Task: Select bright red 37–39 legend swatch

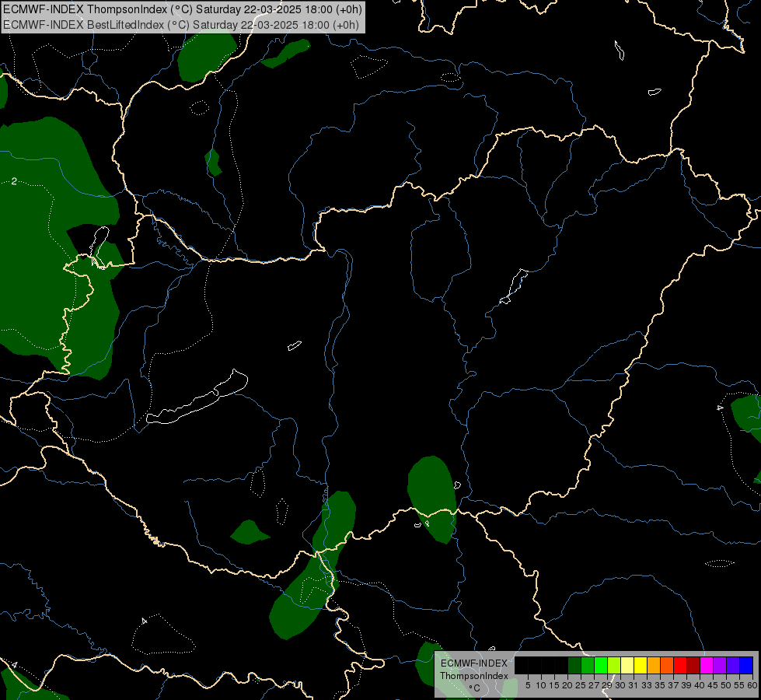Action: [680, 665]
